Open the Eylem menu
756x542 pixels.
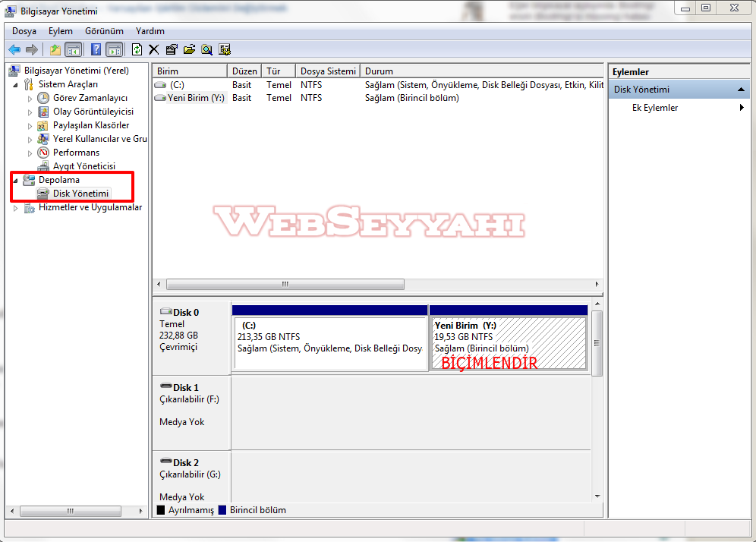(60, 31)
